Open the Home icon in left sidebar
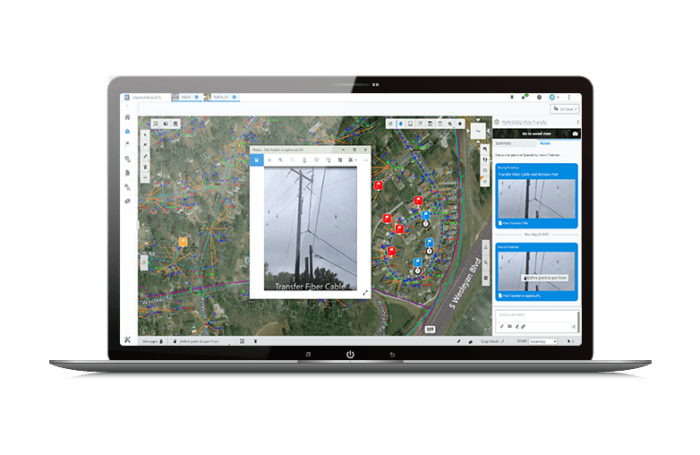 pyautogui.click(x=128, y=116)
